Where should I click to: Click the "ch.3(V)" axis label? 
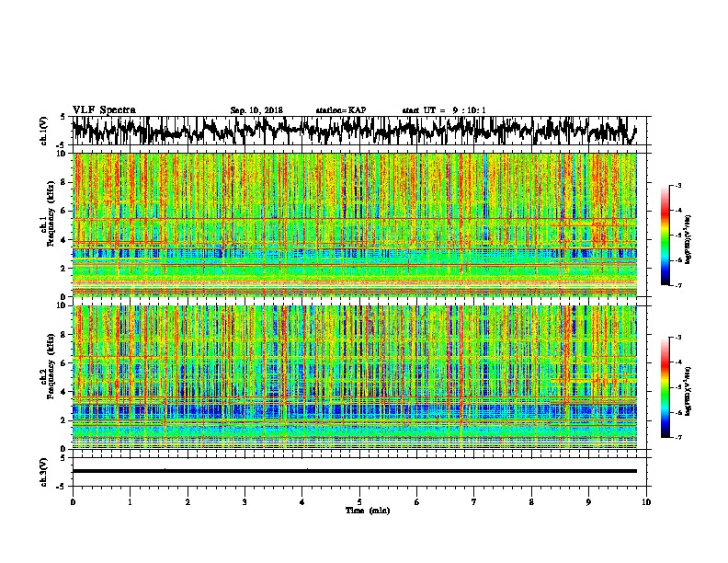(44, 472)
